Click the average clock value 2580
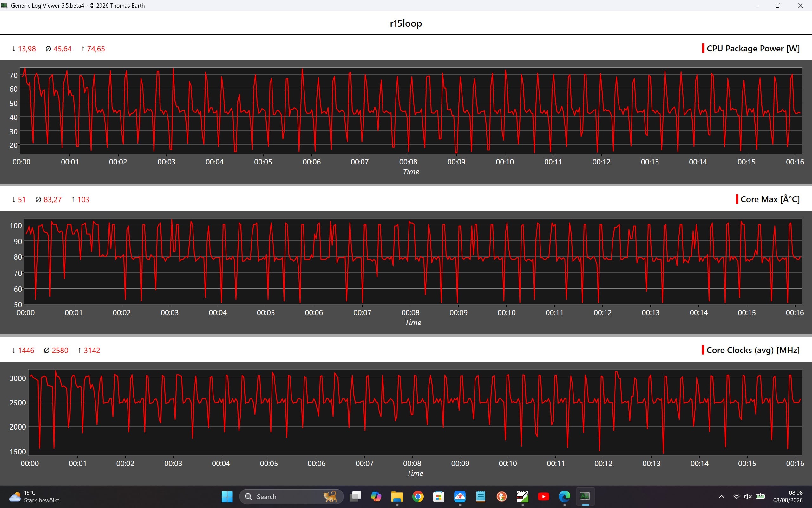Image resolution: width=812 pixels, height=508 pixels. [x=60, y=351]
